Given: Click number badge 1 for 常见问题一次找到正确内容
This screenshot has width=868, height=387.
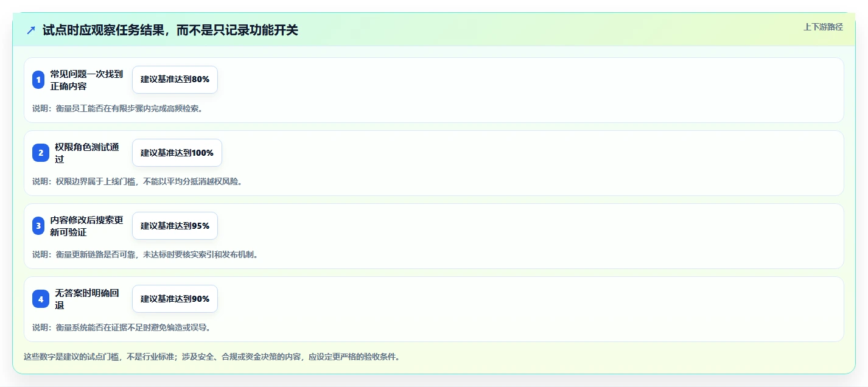Looking at the screenshot, I should pos(38,80).
